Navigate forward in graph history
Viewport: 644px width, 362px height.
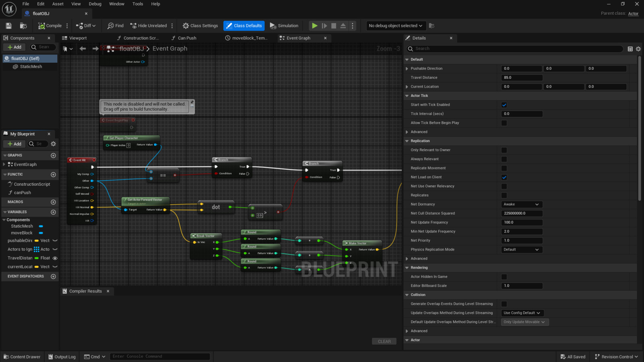[x=95, y=49]
